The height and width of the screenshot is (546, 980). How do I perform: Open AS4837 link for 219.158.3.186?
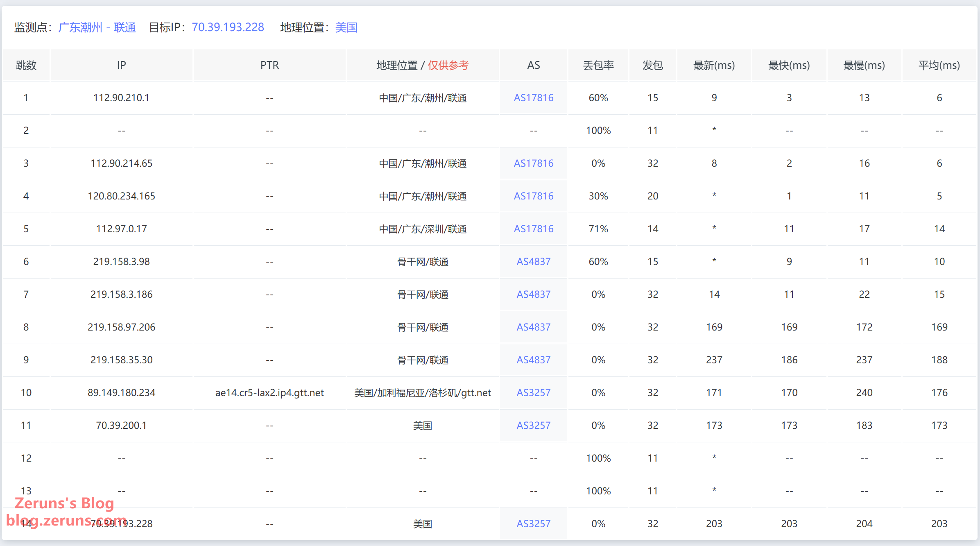pyautogui.click(x=533, y=295)
